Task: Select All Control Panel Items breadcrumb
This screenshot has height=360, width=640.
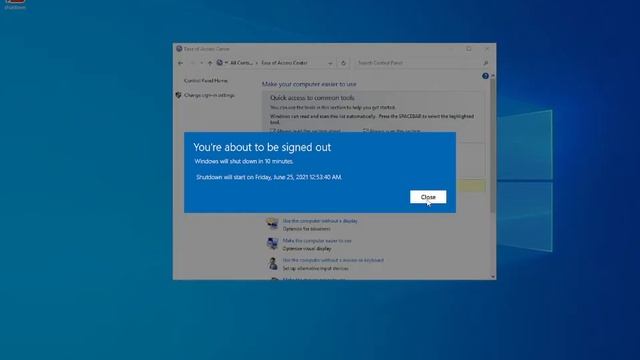Action: pyautogui.click(x=241, y=63)
